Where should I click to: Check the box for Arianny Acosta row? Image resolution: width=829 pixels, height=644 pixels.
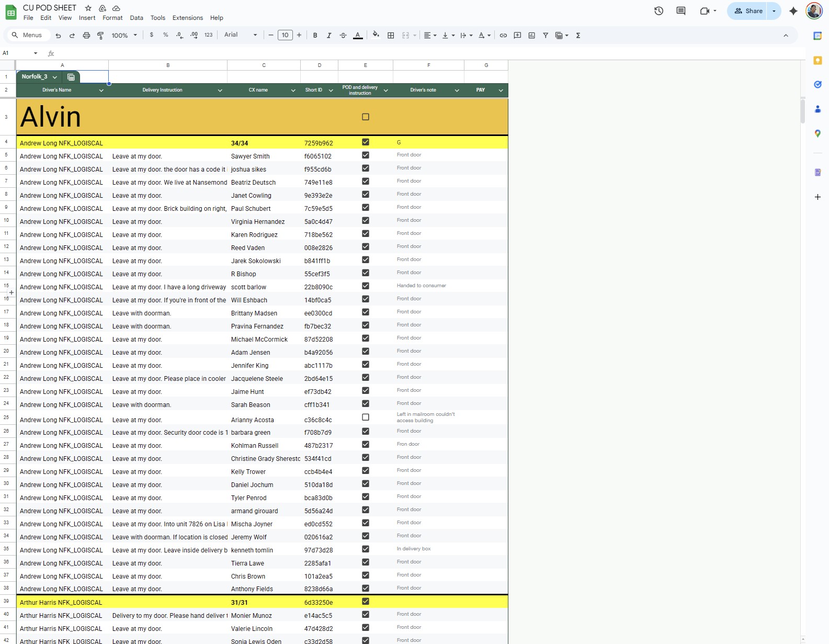[366, 417]
